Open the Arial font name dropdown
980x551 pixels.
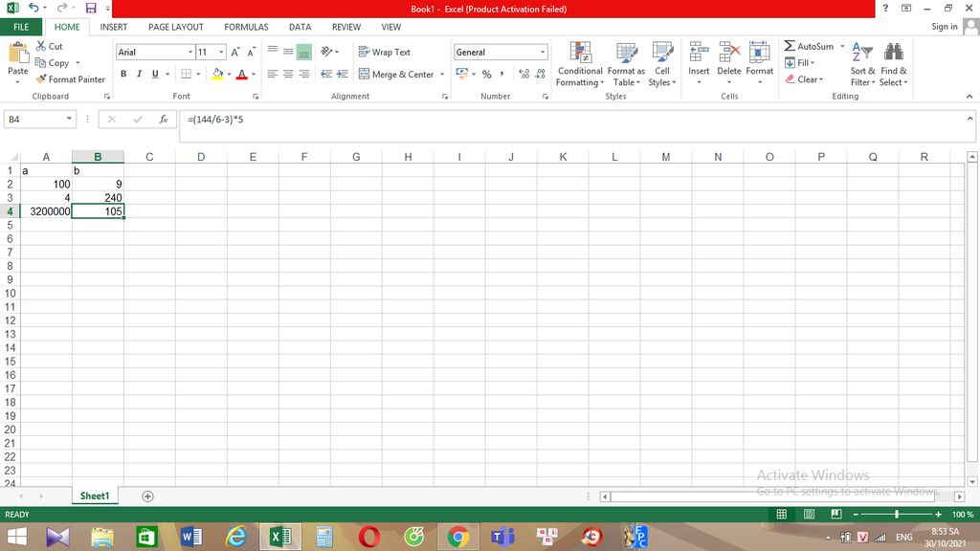190,53
